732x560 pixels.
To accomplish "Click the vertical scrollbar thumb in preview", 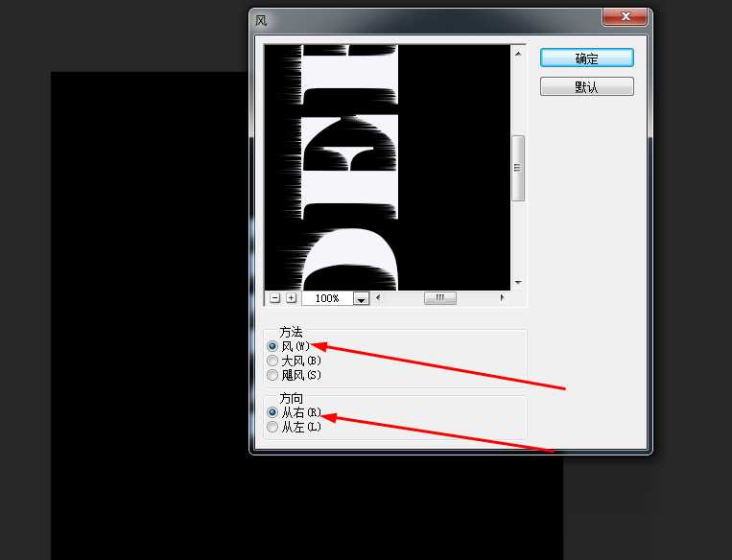I will tap(518, 168).
